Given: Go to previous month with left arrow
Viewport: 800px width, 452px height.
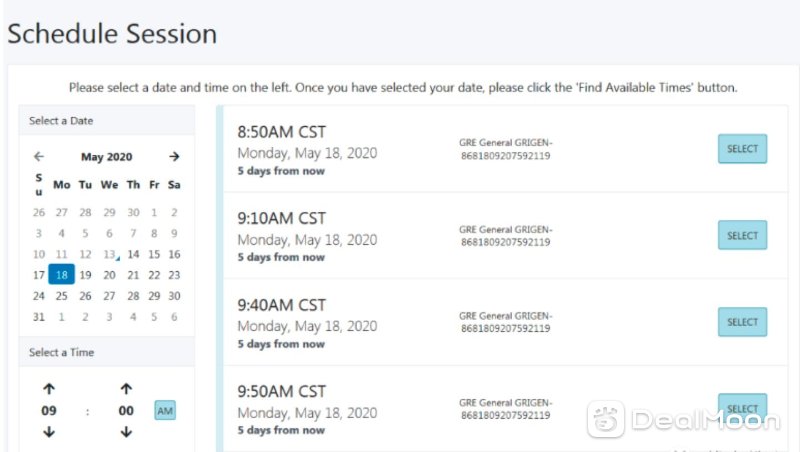Looking at the screenshot, I should (x=39, y=157).
